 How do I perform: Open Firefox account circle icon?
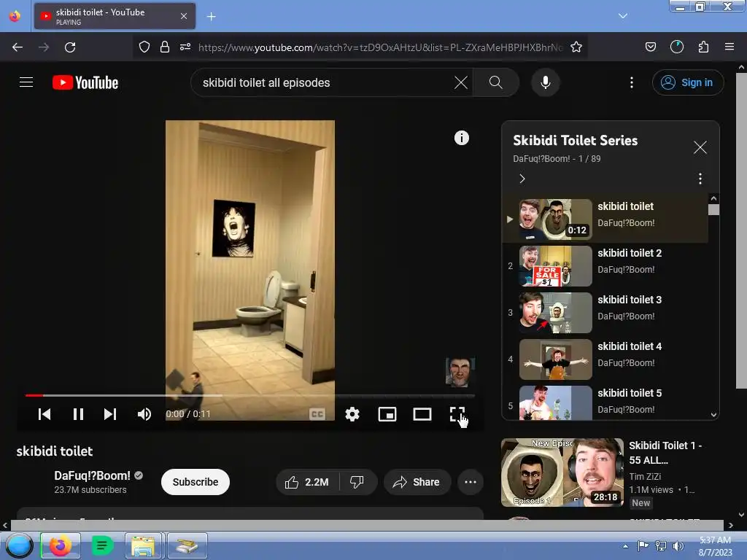[677, 47]
